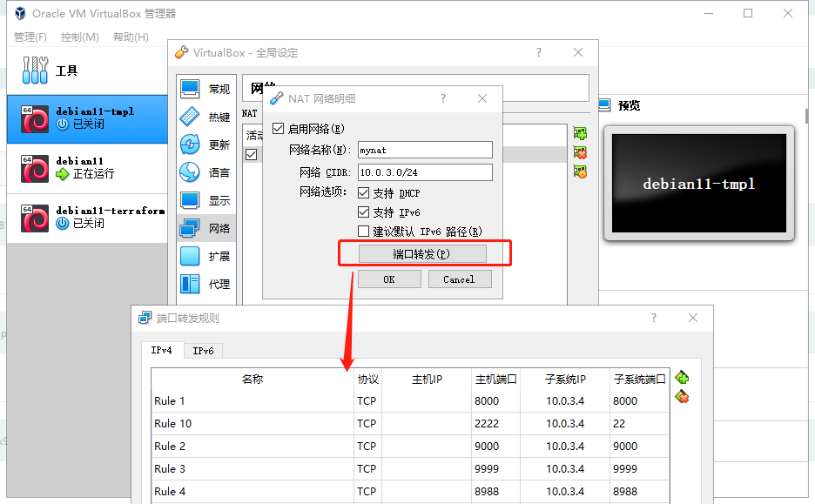815x504 pixels.
Task: Open the 显示 Display settings category
Action: (190, 200)
